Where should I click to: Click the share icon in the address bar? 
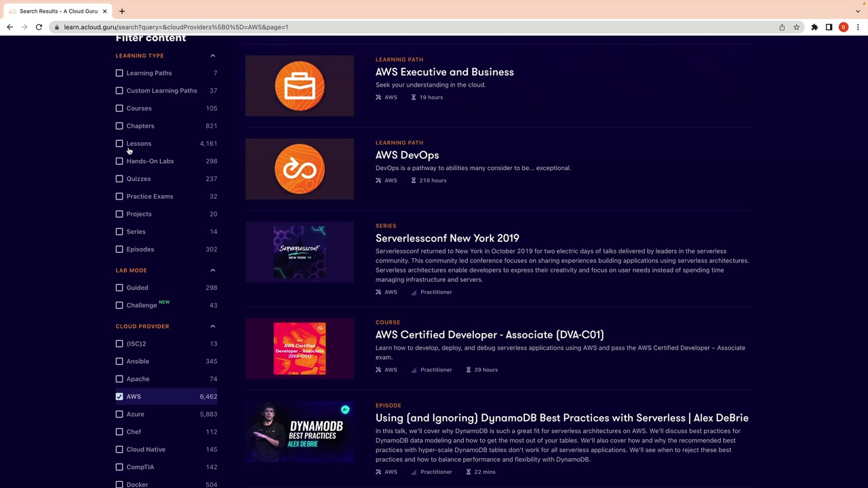[x=782, y=27]
